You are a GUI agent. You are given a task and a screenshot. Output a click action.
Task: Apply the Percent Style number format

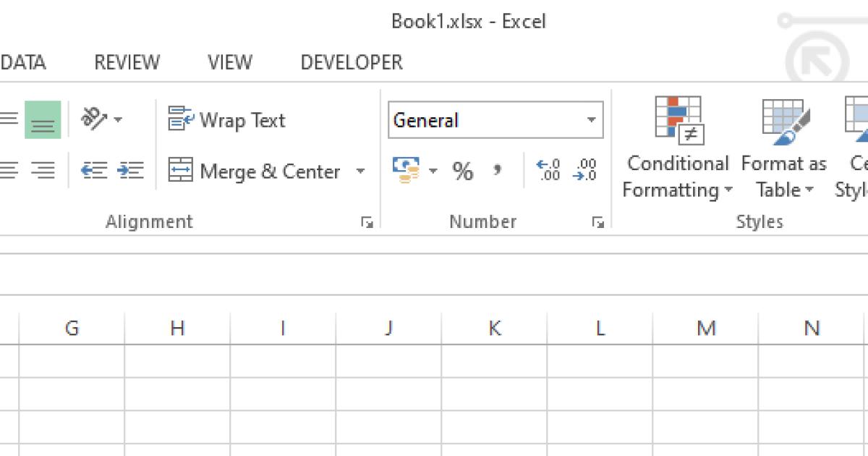[x=464, y=171]
